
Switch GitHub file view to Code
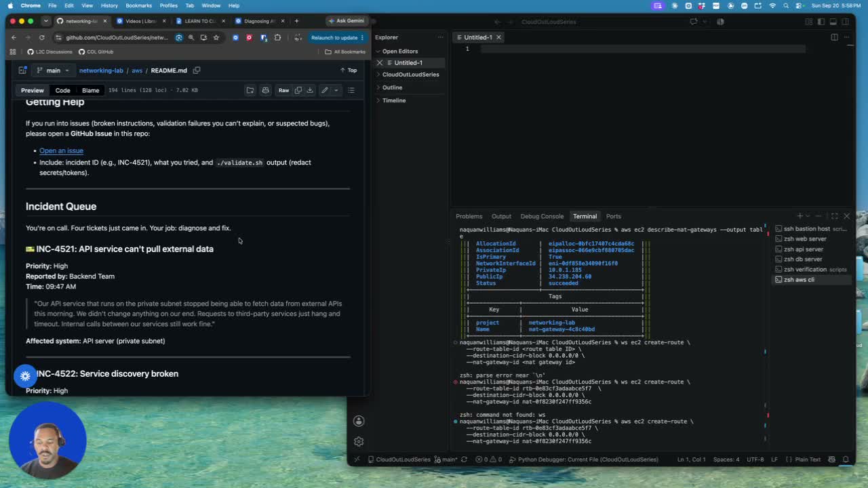pyautogui.click(x=62, y=90)
